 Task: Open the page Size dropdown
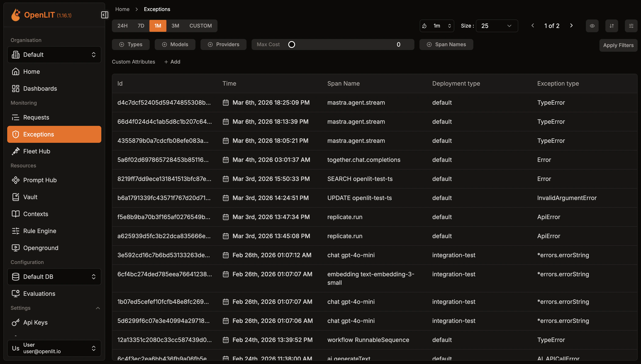coord(496,26)
